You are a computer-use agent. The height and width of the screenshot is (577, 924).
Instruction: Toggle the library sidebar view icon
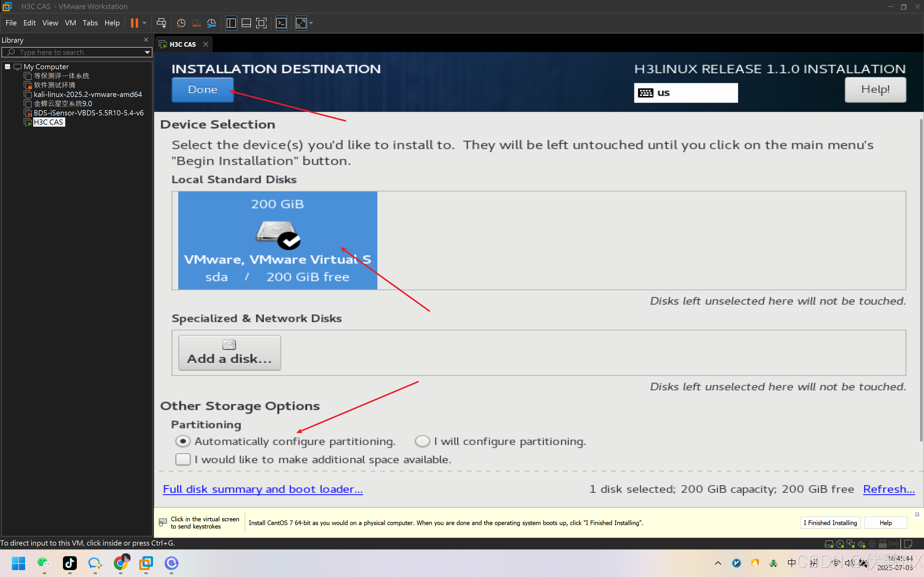pyautogui.click(x=231, y=23)
